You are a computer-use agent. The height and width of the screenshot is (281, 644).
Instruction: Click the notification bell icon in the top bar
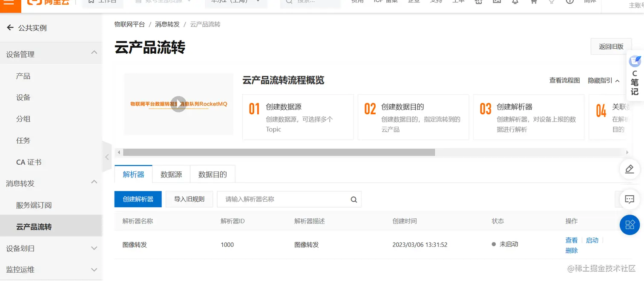515,1
